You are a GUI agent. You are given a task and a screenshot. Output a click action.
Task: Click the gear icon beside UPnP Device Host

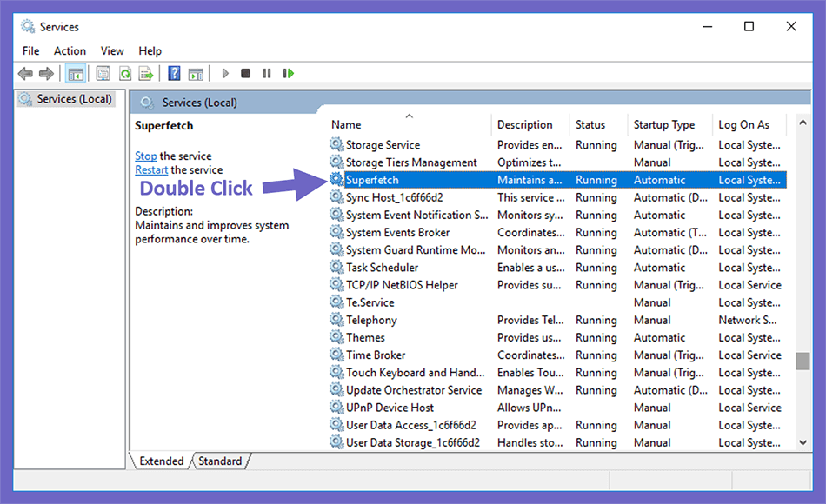336,407
